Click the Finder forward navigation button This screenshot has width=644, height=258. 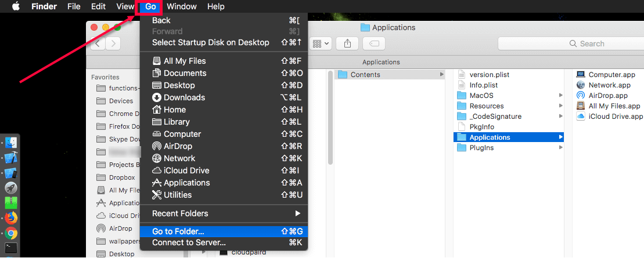tap(113, 43)
